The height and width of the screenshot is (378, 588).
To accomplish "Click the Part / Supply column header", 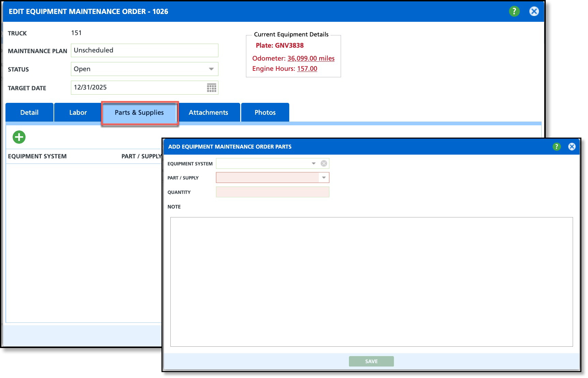I will tap(141, 156).
